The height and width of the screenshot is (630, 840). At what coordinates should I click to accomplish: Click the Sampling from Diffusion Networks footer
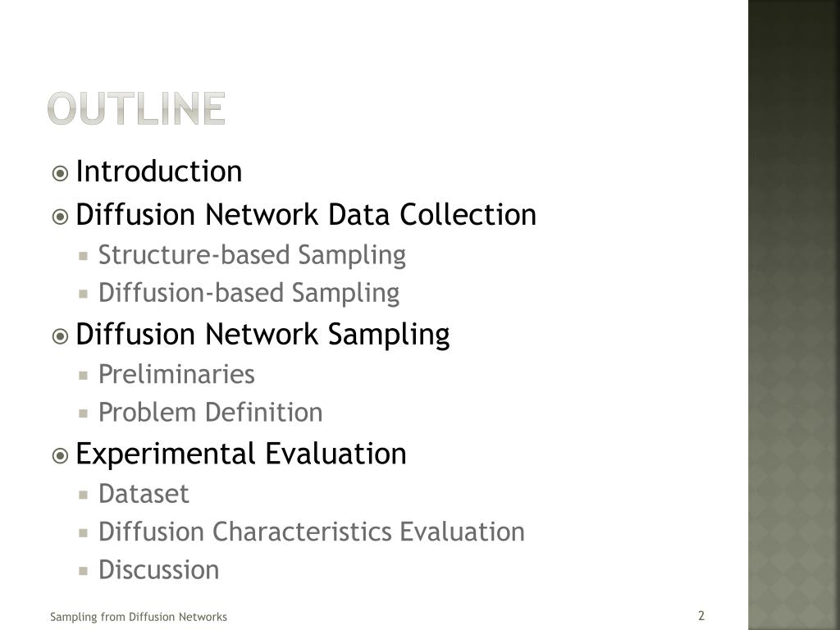point(138,617)
